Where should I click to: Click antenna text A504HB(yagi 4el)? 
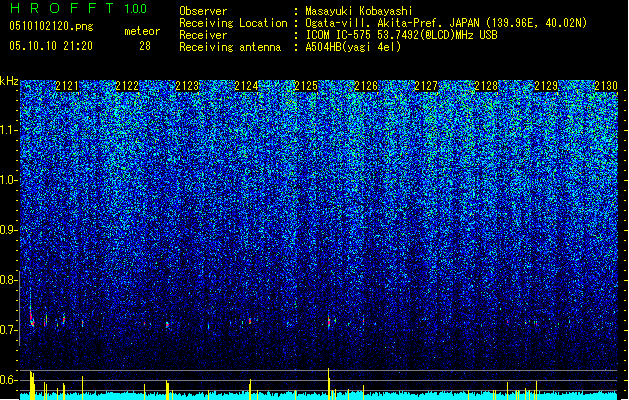pos(353,47)
